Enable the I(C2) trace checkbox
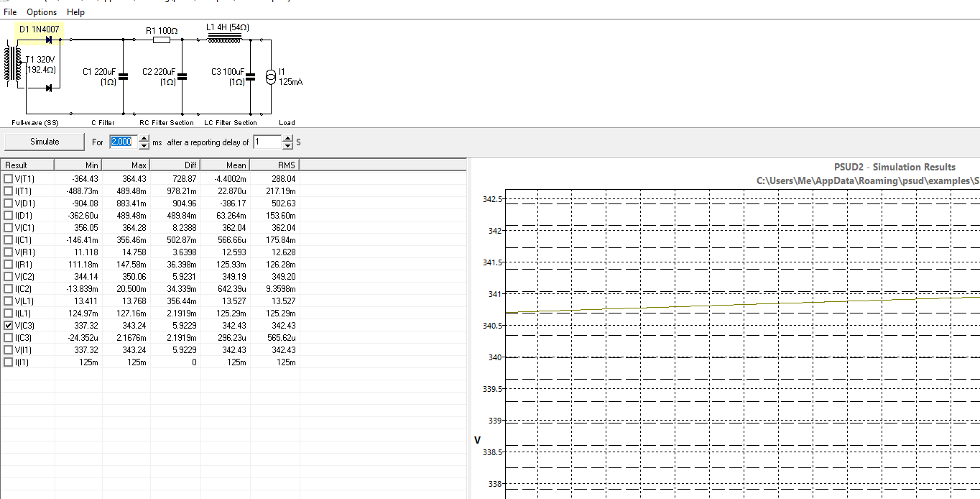 tap(9, 288)
